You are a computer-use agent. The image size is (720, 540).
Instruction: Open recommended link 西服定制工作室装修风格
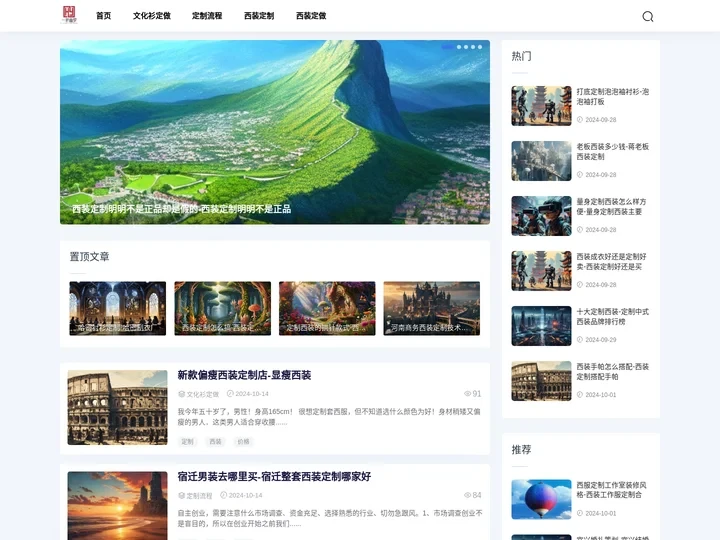pyautogui.click(x=611, y=489)
